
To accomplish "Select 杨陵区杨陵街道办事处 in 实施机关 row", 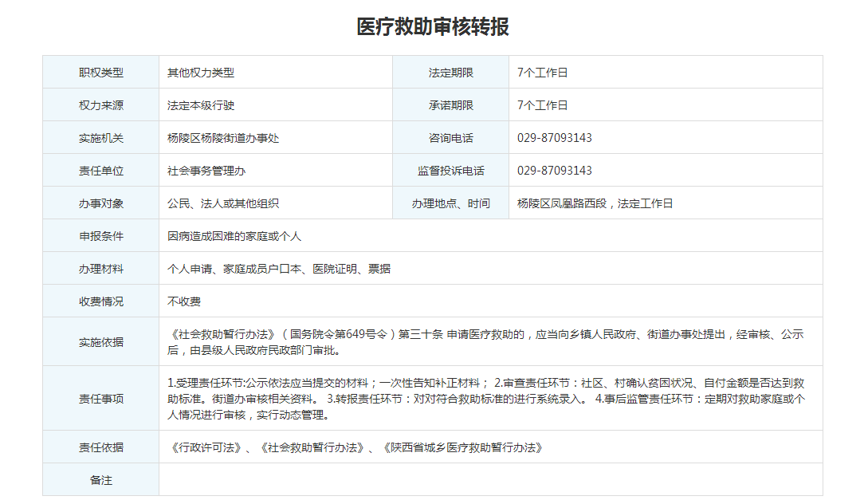I will [223, 138].
